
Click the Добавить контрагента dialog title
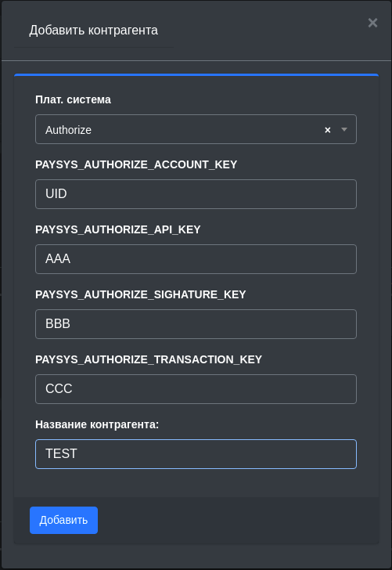coord(93,31)
